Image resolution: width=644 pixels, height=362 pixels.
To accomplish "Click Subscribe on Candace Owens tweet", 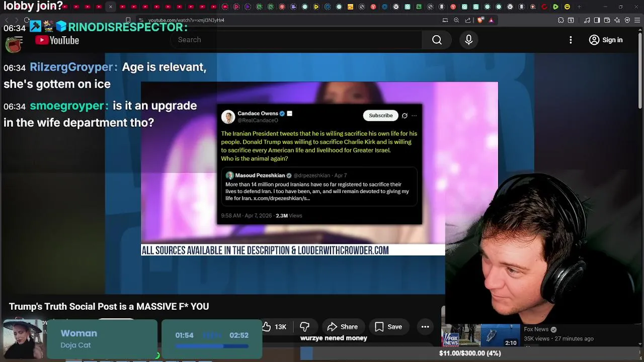I will pyautogui.click(x=380, y=116).
